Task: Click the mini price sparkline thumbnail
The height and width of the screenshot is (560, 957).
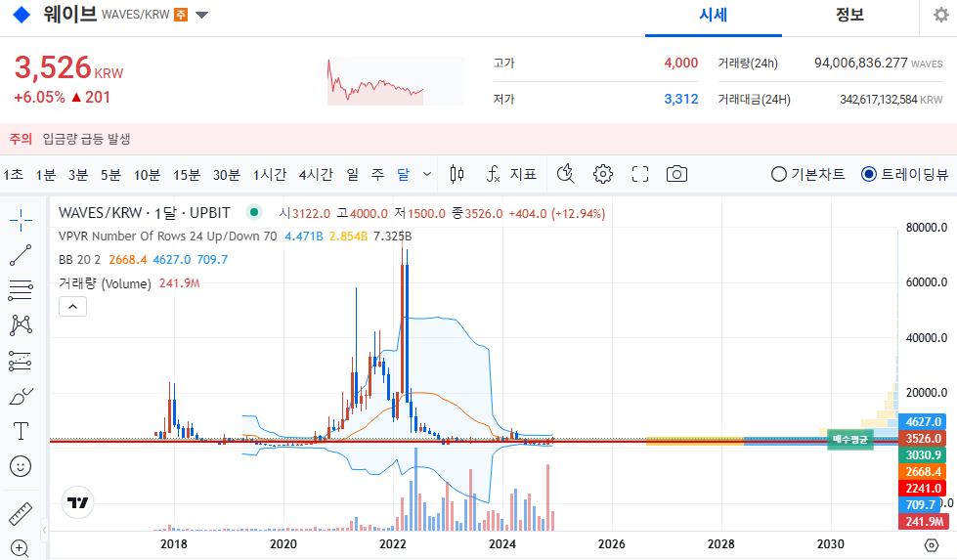Action: pos(396,81)
